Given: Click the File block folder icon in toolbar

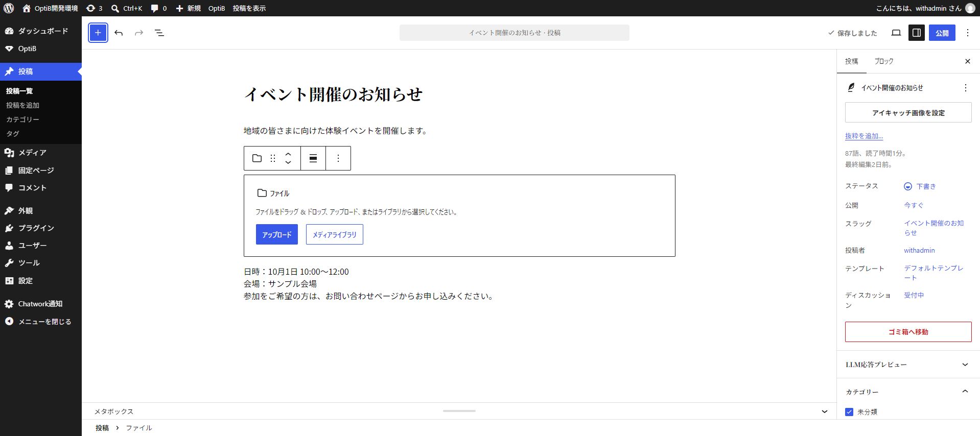Looking at the screenshot, I should [x=257, y=158].
